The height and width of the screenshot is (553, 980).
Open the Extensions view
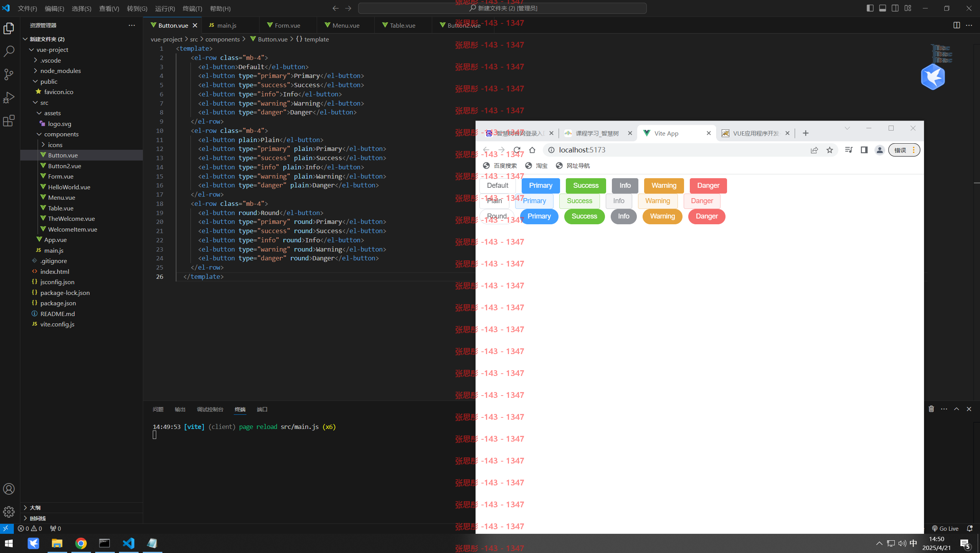click(x=9, y=121)
